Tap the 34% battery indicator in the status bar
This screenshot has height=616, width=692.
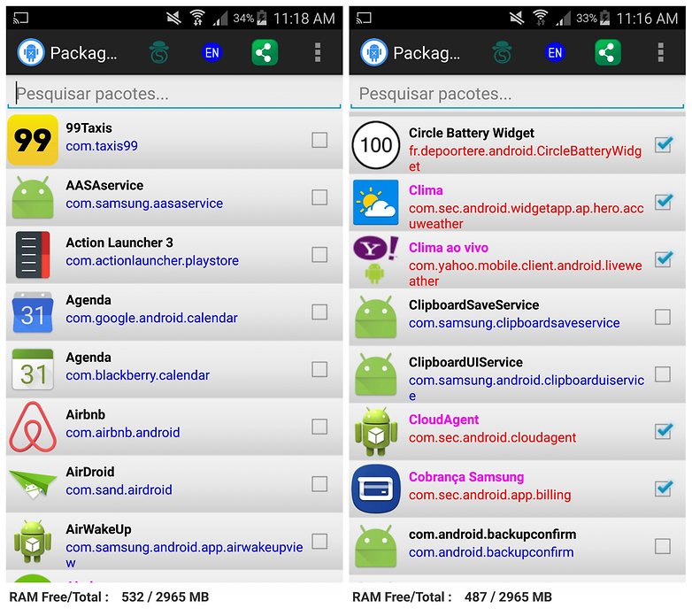pos(250,18)
